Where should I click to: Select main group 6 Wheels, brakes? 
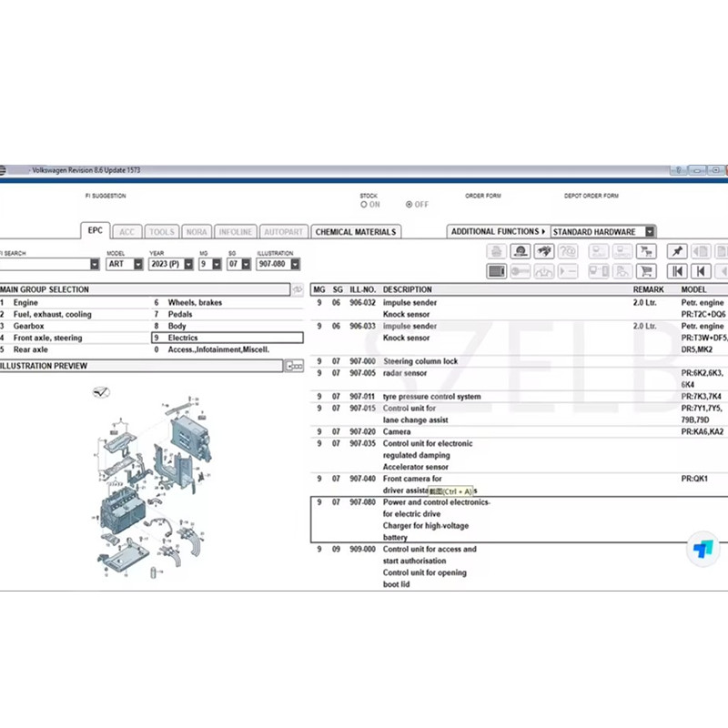pyautogui.click(x=227, y=302)
